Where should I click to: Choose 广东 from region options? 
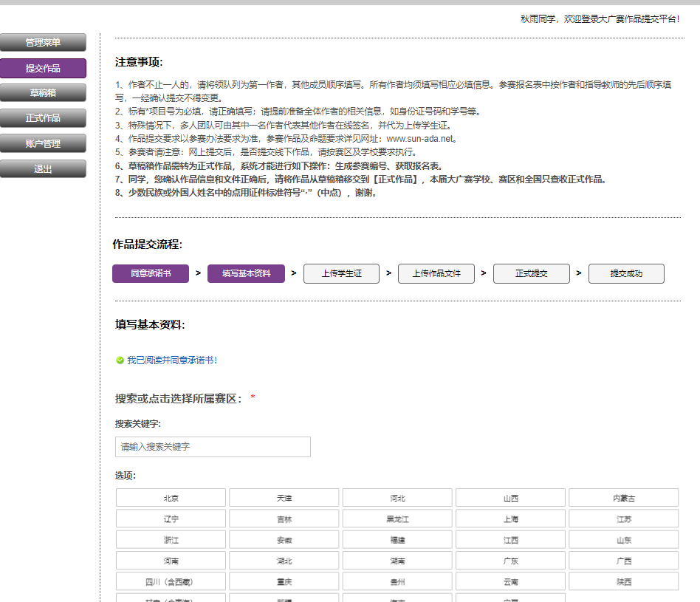[x=510, y=561]
